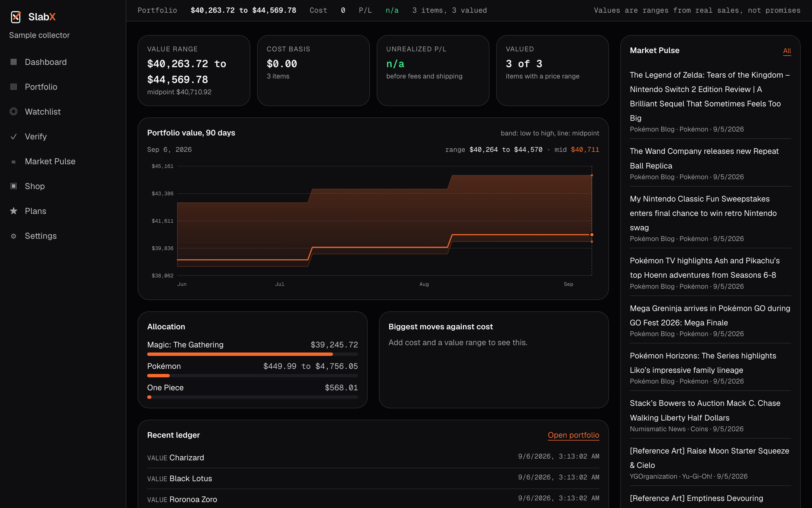812x508 pixels.
Task: Click the Value Range card
Action: pyautogui.click(x=194, y=71)
